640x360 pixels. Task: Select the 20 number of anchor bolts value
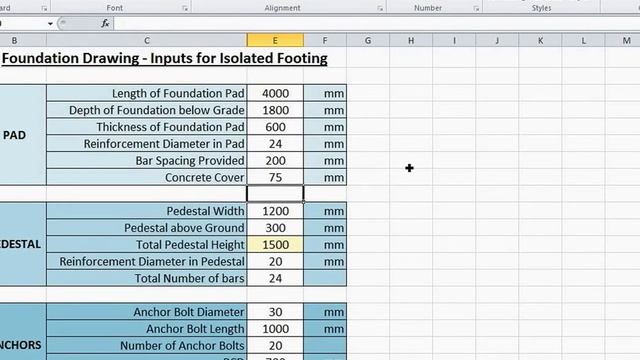point(275,345)
